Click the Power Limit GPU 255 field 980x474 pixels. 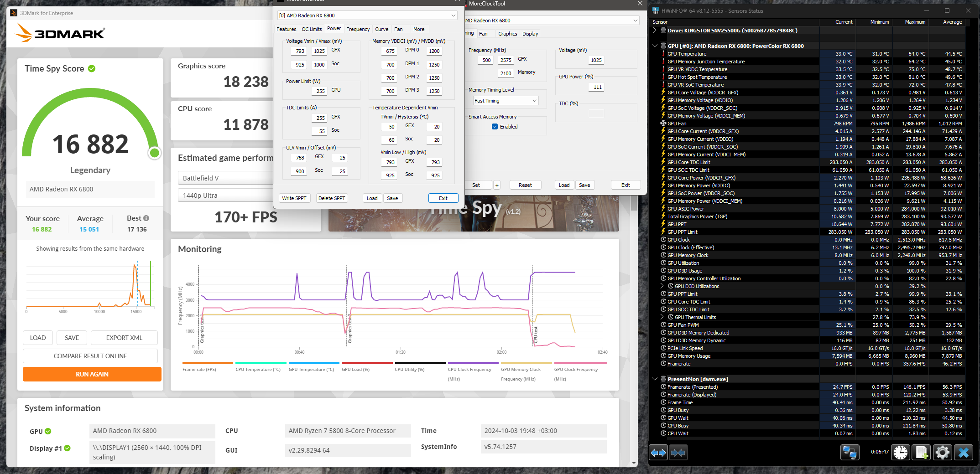click(x=319, y=91)
